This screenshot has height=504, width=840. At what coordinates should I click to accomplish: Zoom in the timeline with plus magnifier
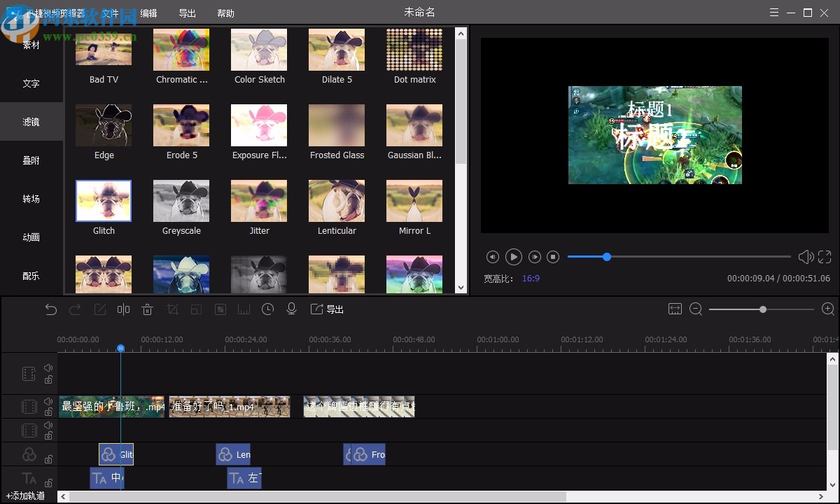827,309
